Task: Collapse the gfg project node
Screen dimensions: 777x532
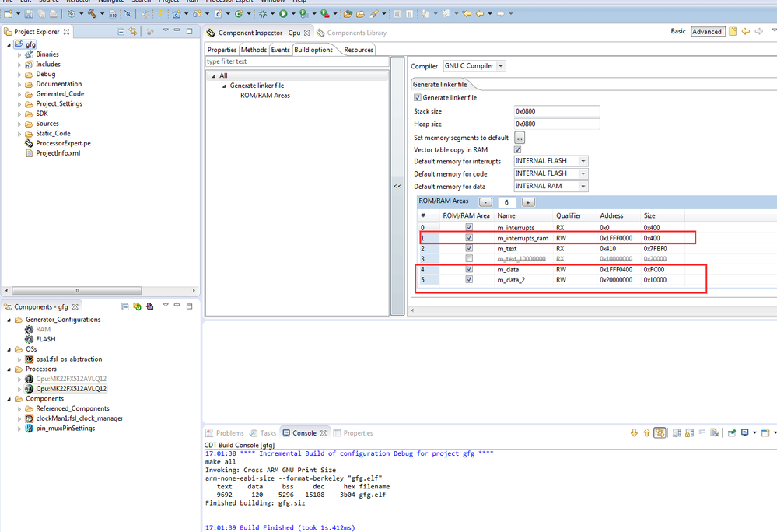Action: point(9,44)
